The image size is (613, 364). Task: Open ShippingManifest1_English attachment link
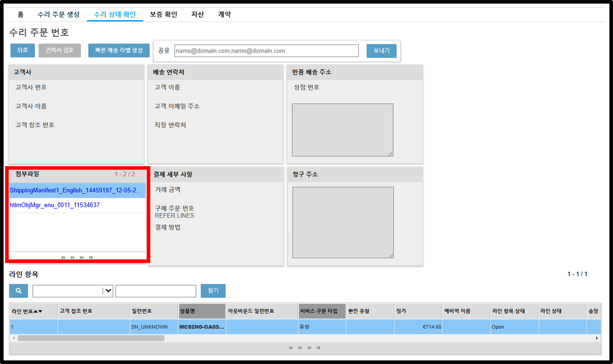pos(75,190)
